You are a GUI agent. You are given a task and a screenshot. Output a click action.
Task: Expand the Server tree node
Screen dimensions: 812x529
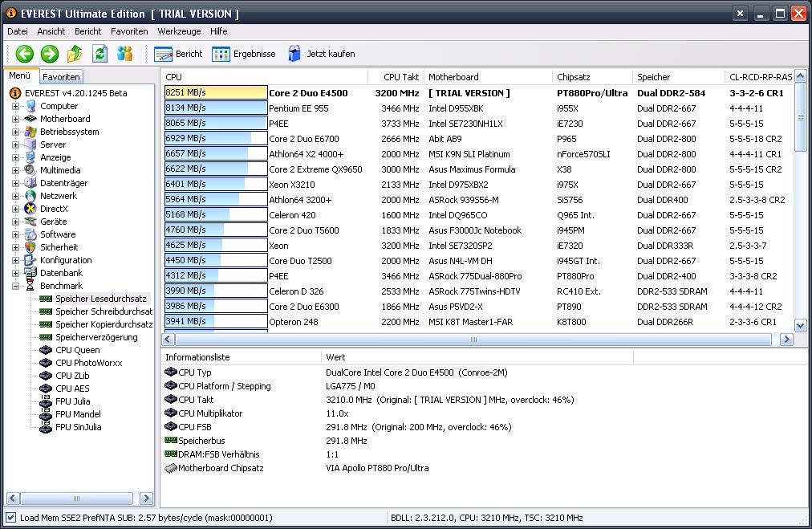click(x=15, y=144)
